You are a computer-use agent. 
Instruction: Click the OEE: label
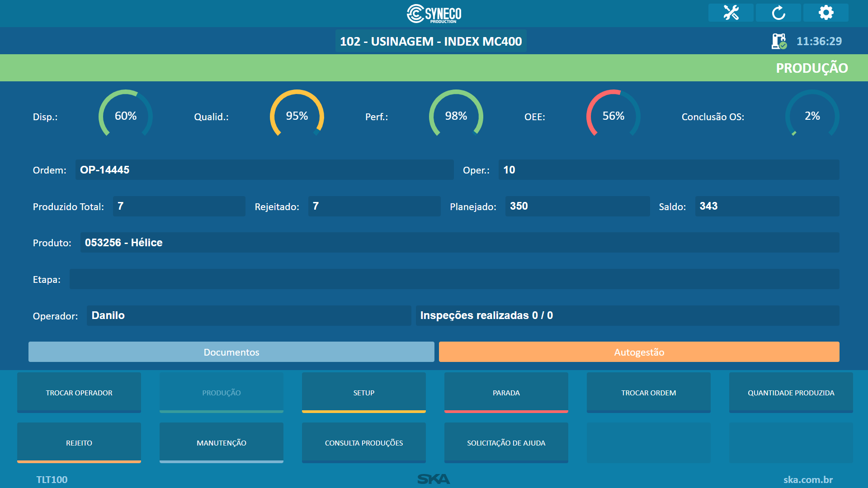tap(535, 117)
